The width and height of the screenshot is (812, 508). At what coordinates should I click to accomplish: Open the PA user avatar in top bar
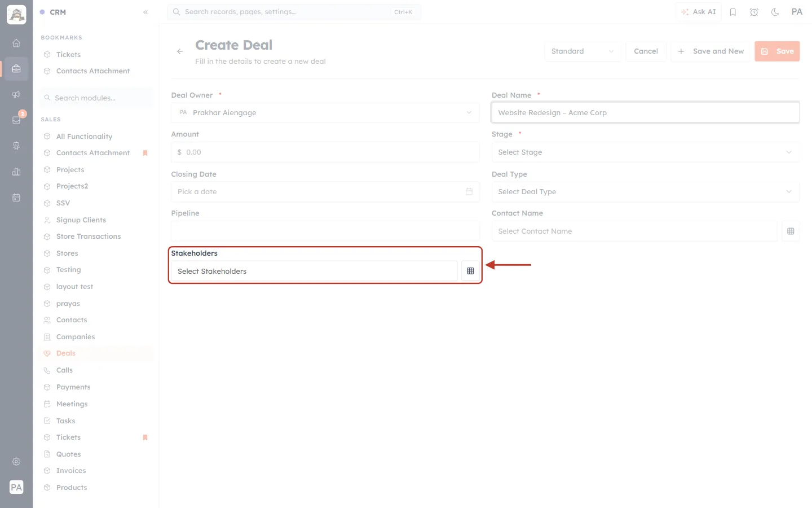(x=797, y=12)
